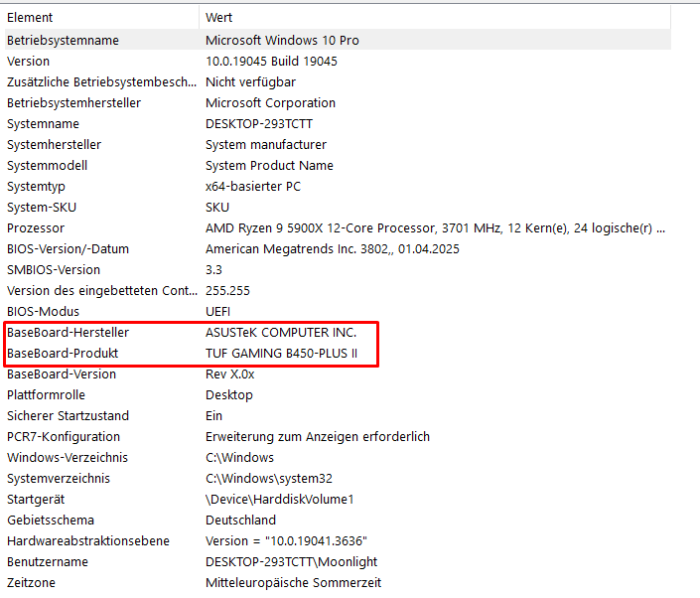
Task: Click the BIOS-Version/-Datum row
Action: (x=68, y=249)
